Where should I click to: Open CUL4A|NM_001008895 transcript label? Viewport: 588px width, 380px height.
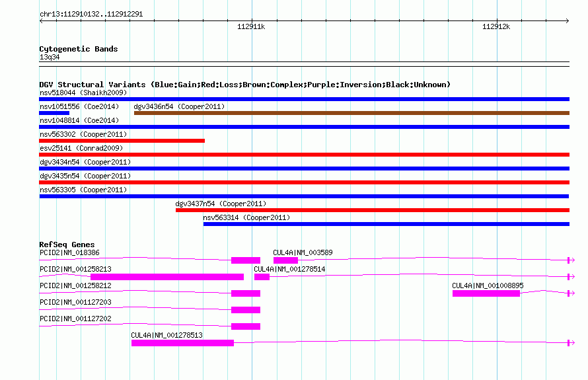coord(488,285)
